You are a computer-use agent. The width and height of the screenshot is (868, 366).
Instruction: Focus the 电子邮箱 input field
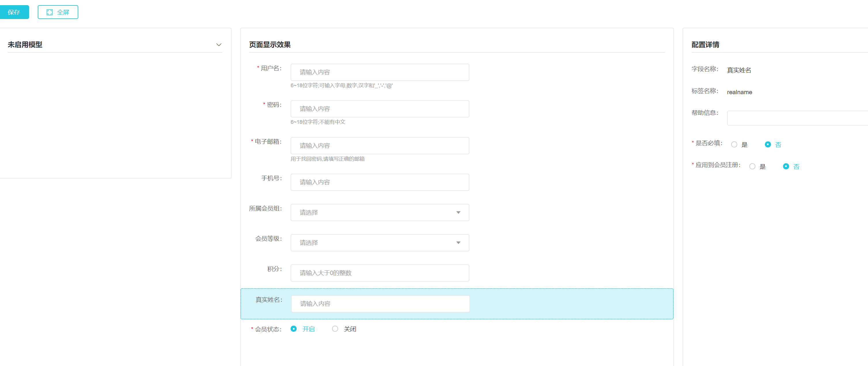click(x=379, y=146)
